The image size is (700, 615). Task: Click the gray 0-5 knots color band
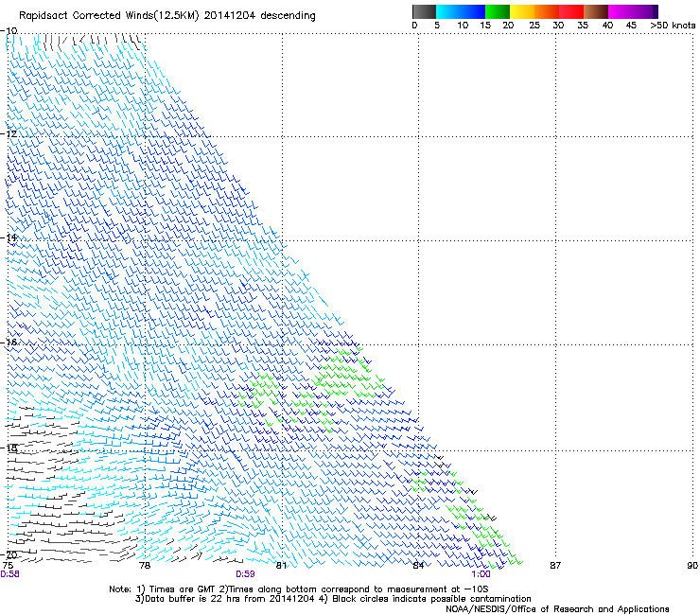tap(424, 11)
